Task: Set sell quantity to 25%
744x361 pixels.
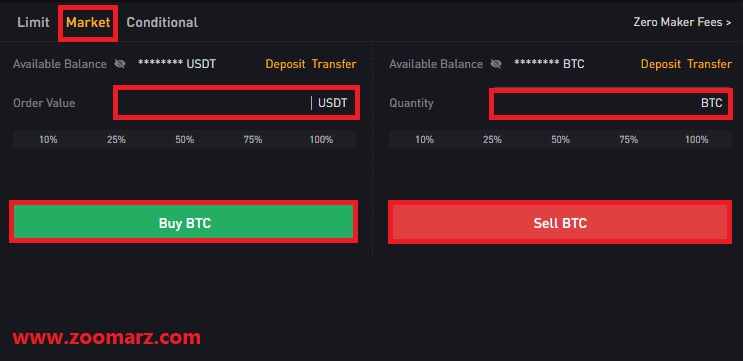Action: (492, 139)
